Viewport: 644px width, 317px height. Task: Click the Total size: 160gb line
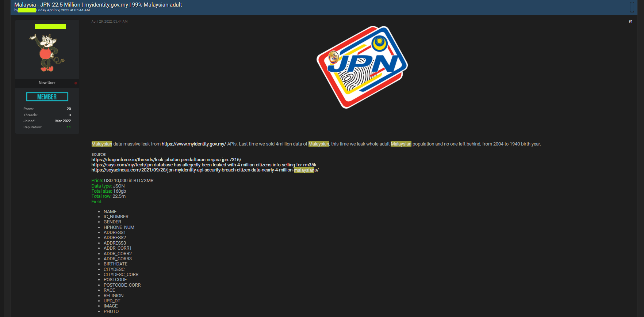(109, 191)
